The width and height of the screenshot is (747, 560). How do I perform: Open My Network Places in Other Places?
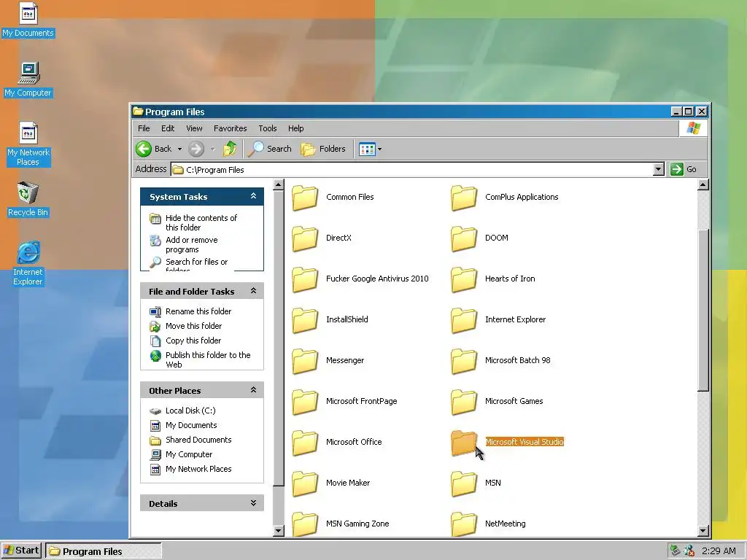pyautogui.click(x=198, y=469)
